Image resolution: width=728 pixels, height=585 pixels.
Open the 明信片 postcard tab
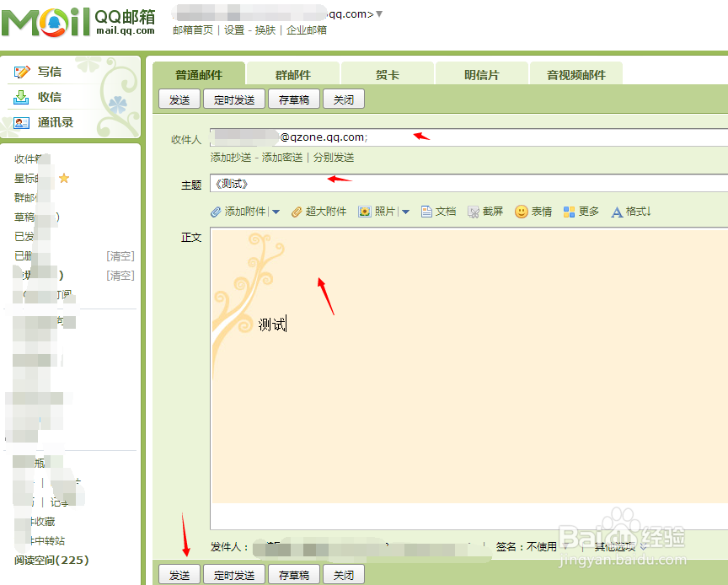point(481,73)
